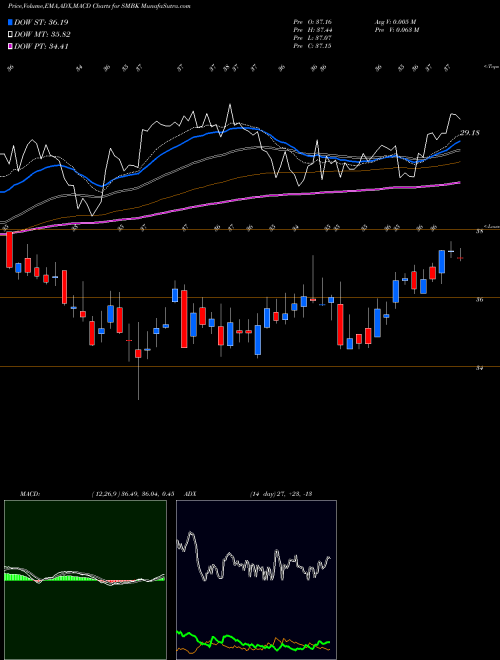Click the 'MACD:' panel heading

pos(30,494)
